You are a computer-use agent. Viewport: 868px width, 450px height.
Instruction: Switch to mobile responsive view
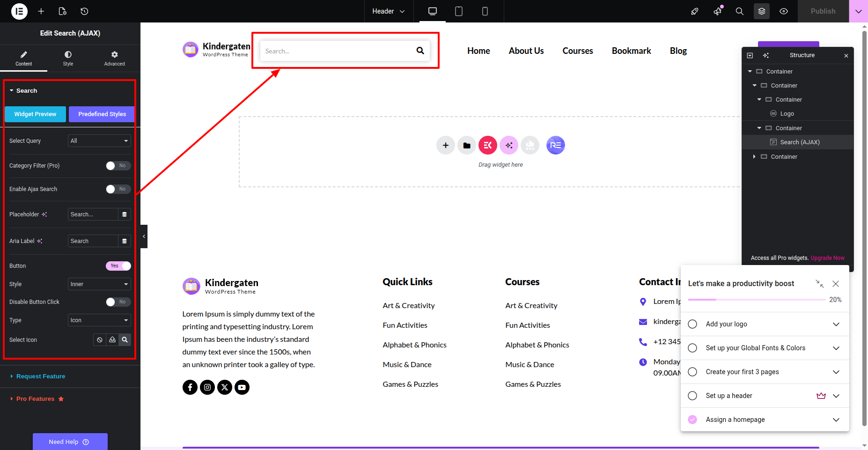485,11
